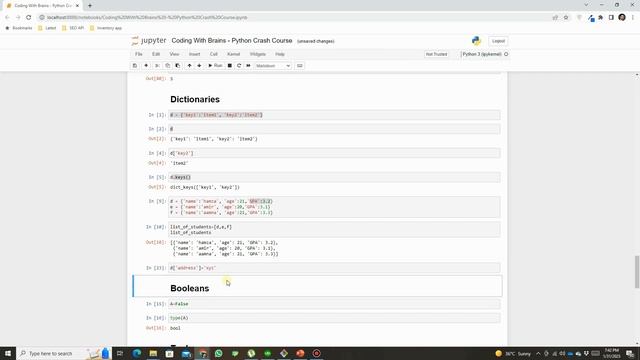Click the dict_keys output text
Screen dimensions: 640x360
click(x=205, y=187)
